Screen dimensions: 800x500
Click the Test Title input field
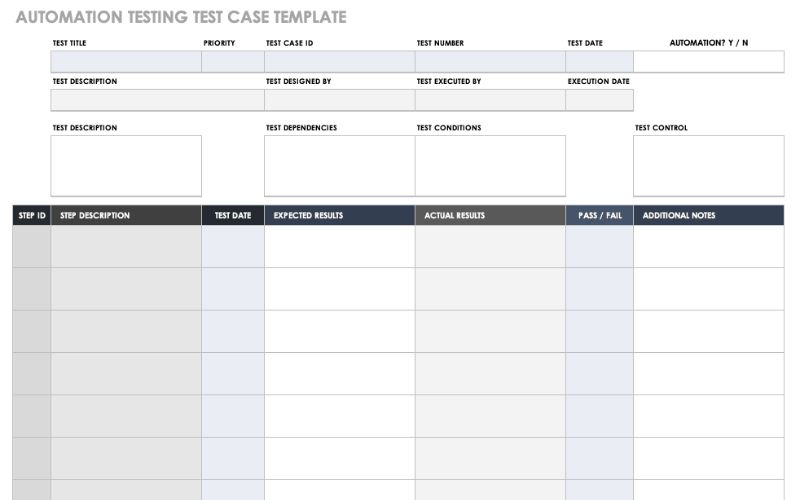click(x=126, y=62)
